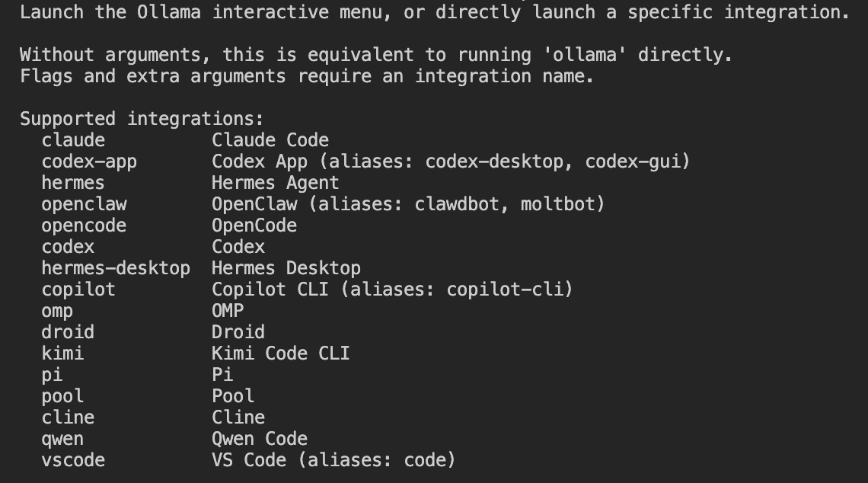Image resolution: width=868 pixels, height=483 pixels.
Task: Click the 'OMP' description
Action: point(228,311)
